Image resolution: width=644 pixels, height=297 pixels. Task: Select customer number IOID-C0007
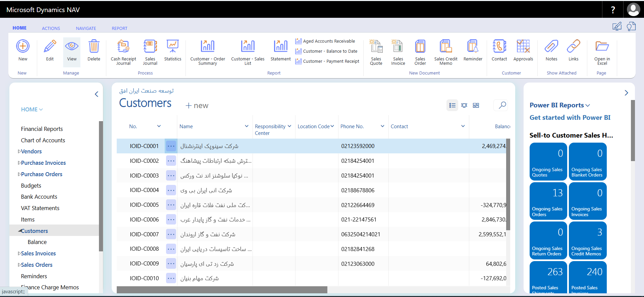144,234
